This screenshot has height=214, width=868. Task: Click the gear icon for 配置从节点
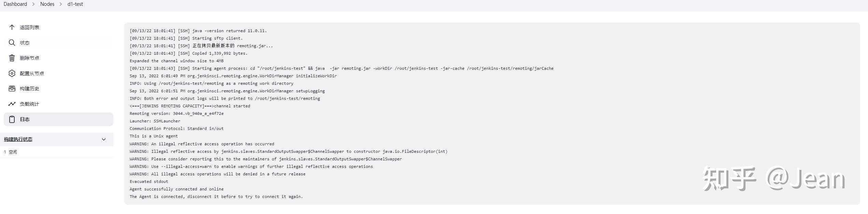pyautogui.click(x=12, y=73)
